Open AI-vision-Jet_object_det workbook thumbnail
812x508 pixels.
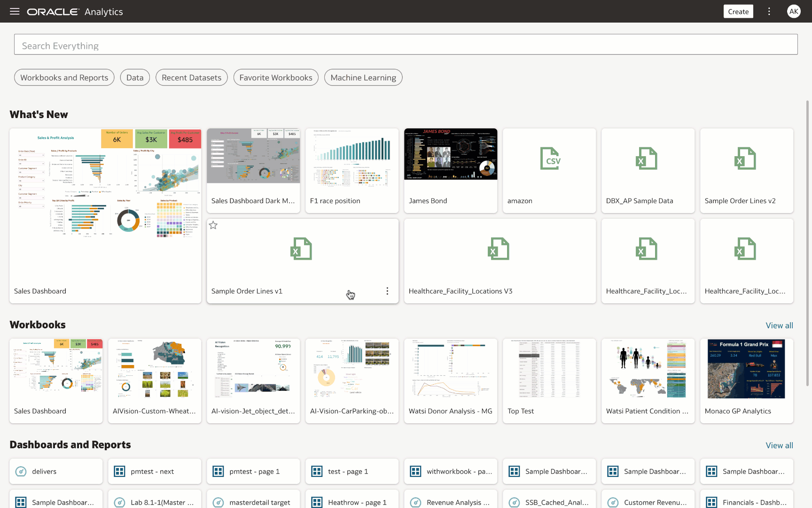pyautogui.click(x=253, y=369)
